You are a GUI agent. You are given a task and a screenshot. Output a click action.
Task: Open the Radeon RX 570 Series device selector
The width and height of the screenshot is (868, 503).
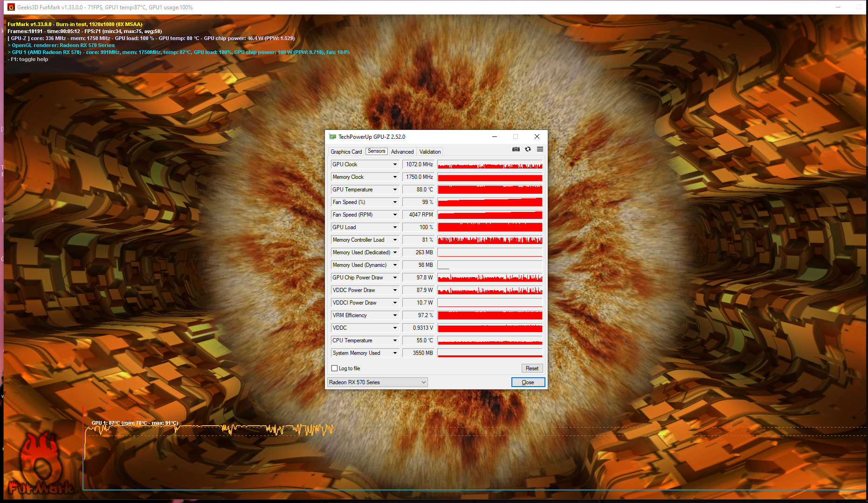click(x=377, y=382)
